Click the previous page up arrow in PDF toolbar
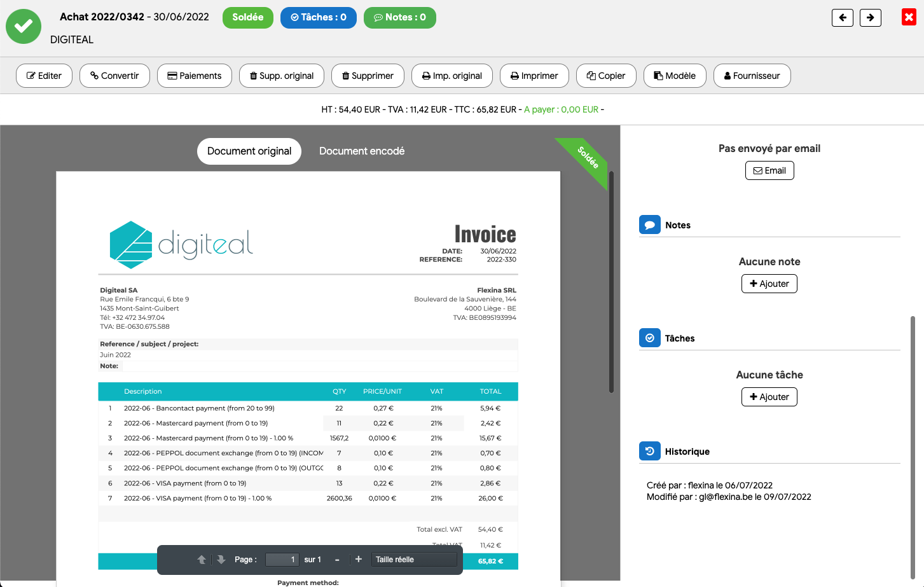The width and height of the screenshot is (924, 587). pos(202,560)
